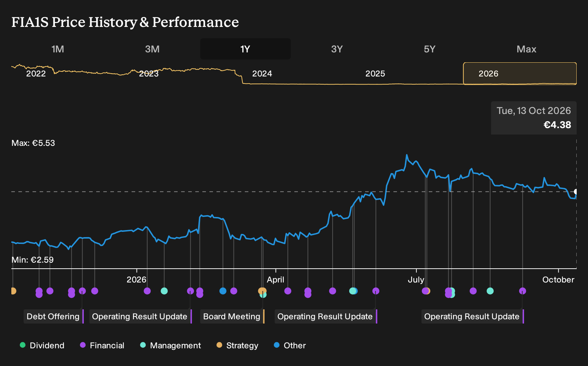This screenshot has width=588, height=366.
Task: Jump to 2023 in the overview strip
Action: click(x=149, y=74)
